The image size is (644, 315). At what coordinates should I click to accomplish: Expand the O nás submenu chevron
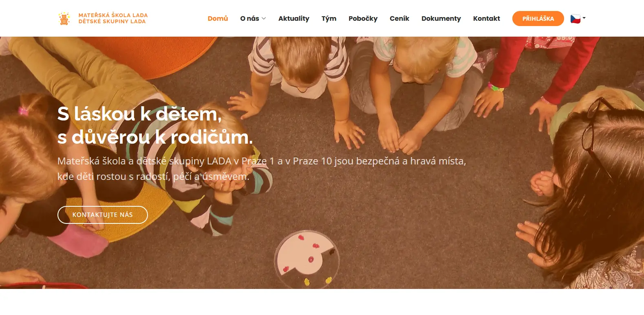pyautogui.click(x=264, y=18)
